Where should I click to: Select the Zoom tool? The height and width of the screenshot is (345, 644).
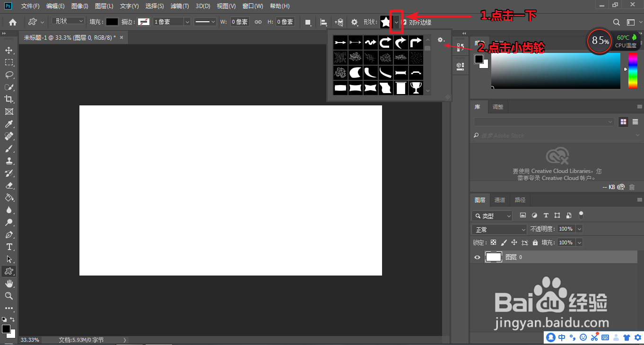[x=9, y=296]
